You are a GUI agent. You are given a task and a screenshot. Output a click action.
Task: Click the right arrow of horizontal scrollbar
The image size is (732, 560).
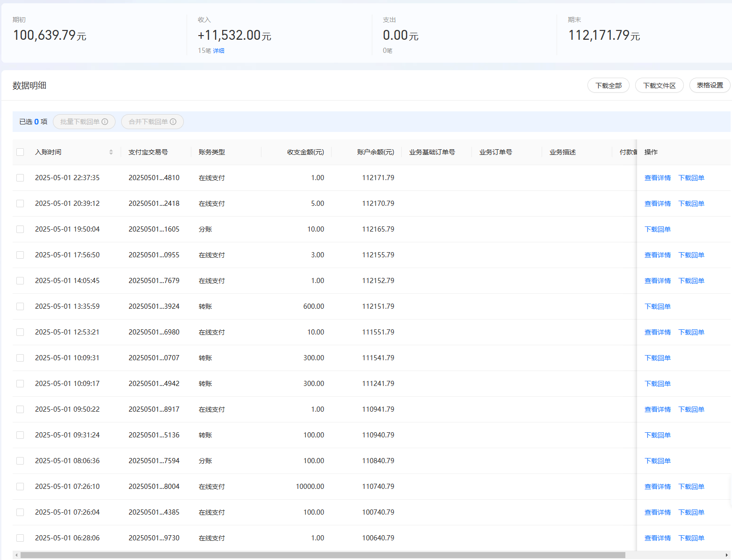coord(726,555)
